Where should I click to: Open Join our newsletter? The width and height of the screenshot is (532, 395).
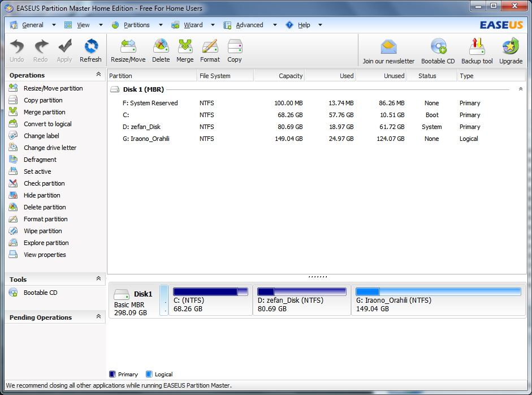click(x=388, y=51)
